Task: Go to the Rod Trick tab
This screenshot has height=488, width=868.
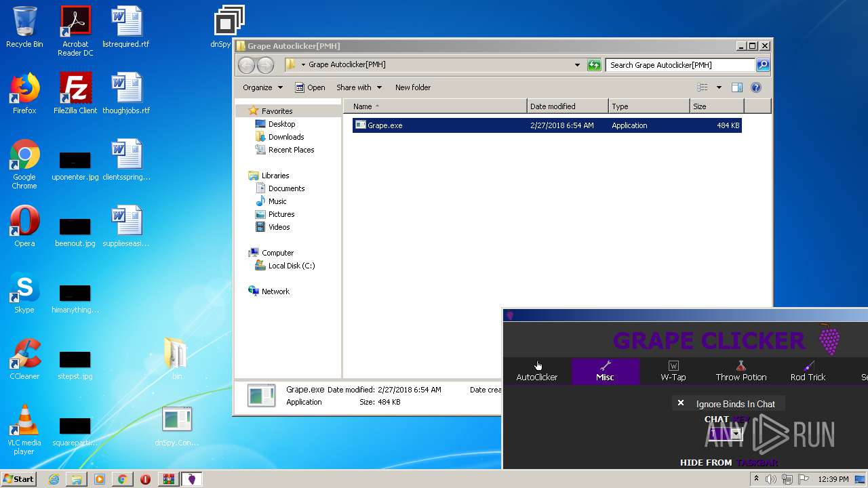Action: pyautogui.click(x=808, y=371)
